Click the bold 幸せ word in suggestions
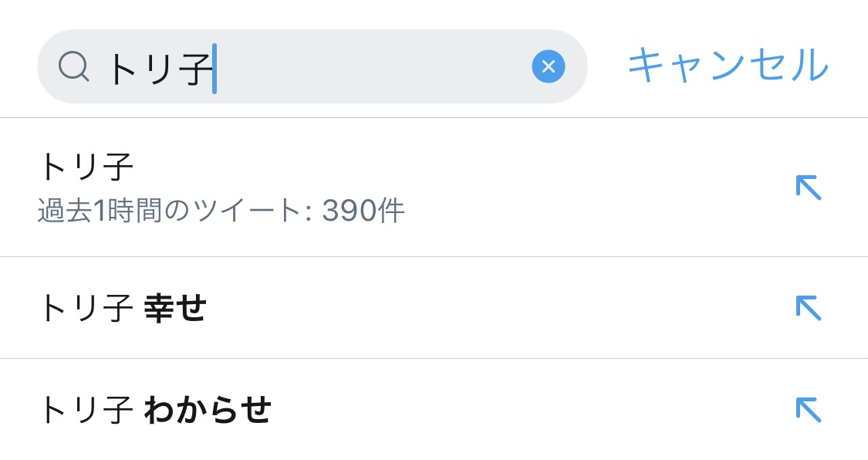The image size is (868, 460). click(x=176, y=309)
